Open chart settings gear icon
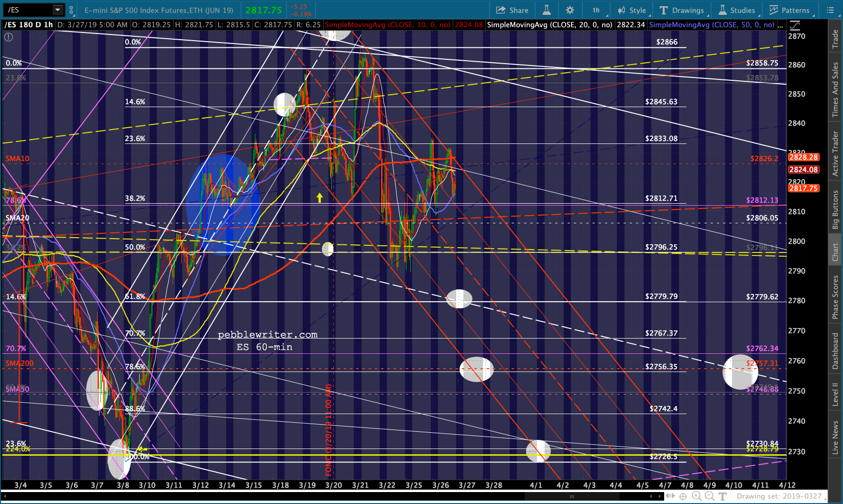Viewport: 843px width, 504px height. click(x=569, y=10)
